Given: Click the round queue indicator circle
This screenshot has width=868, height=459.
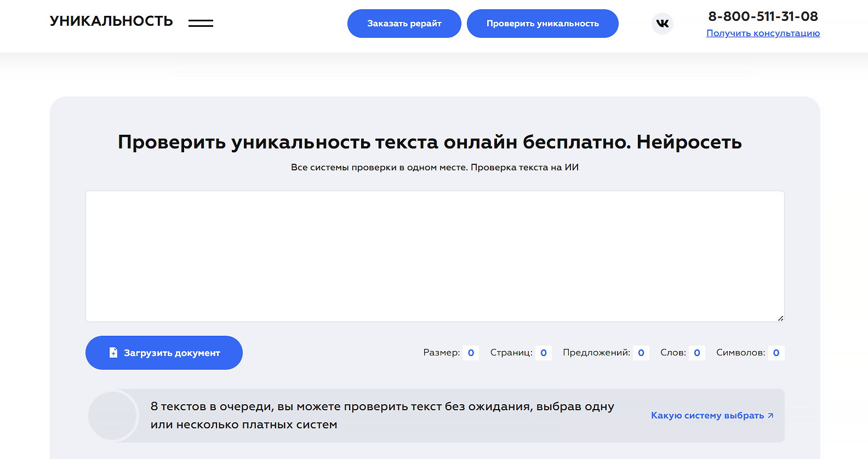Looking at the screenshot, I should pyautogui.click(x=112, y=416).
